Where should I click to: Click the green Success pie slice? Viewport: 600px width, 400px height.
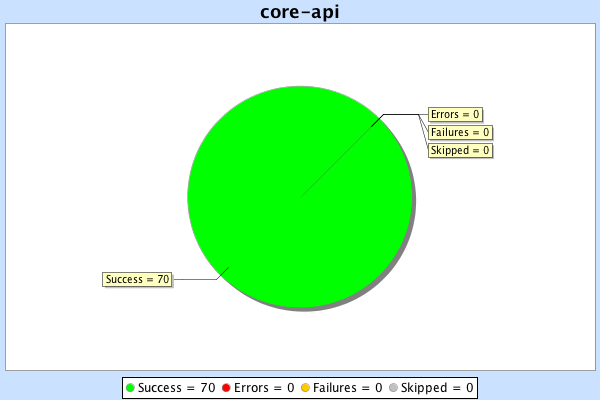click(300, 197)
